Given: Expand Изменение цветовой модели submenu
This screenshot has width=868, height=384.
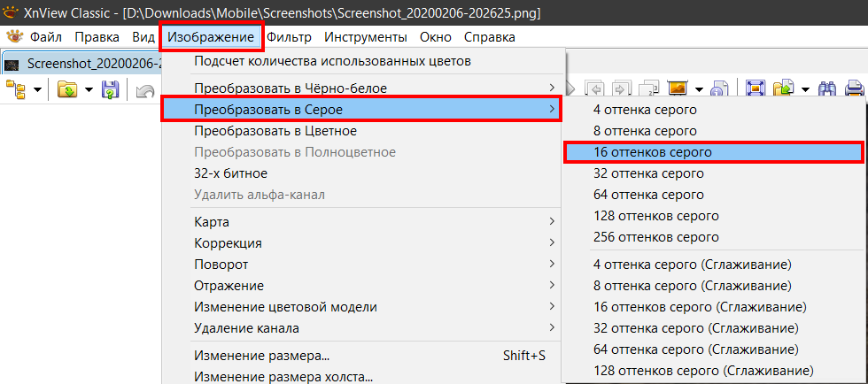Looking at the screenshot, I should point(363,306).
